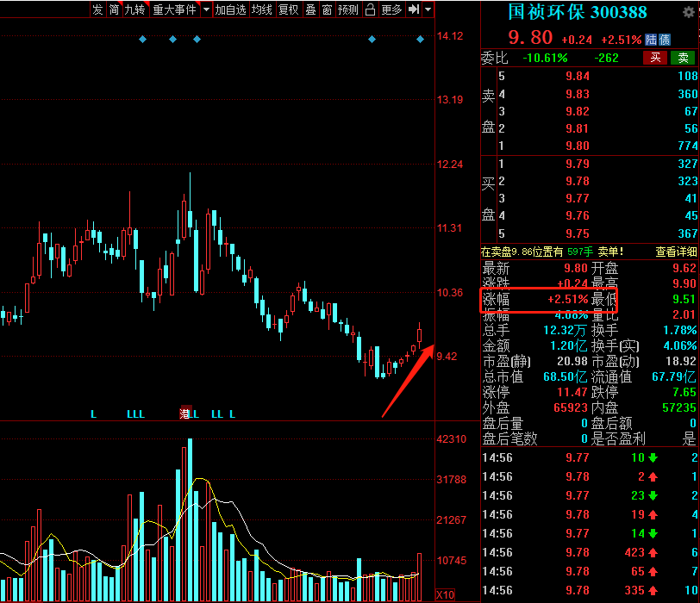Click stock name 国祯环保 300388

tap(578, 12)
